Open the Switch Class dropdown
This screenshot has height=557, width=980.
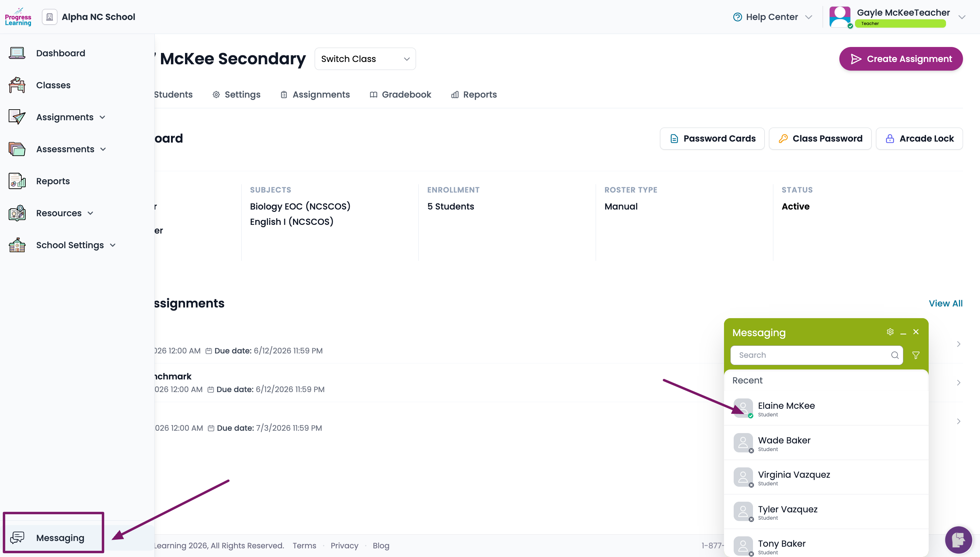(365, 59)
